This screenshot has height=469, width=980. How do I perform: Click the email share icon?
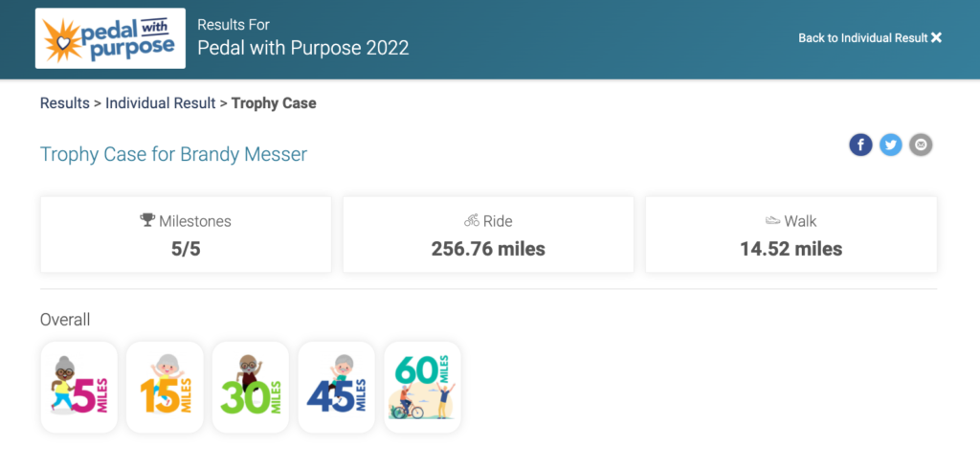click(921, 145)
